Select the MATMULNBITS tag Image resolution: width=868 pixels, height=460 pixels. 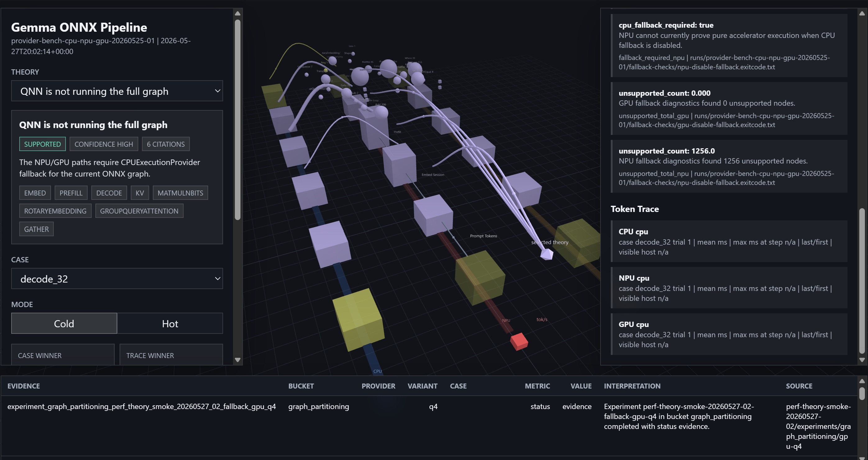(180, 193)
